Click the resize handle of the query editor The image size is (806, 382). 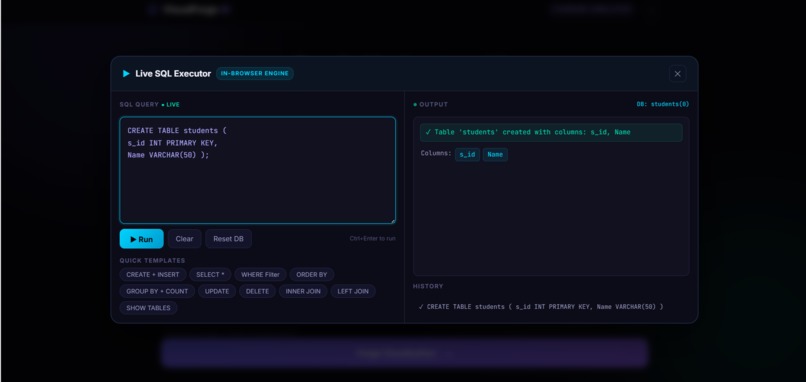[x=393, y=222]
